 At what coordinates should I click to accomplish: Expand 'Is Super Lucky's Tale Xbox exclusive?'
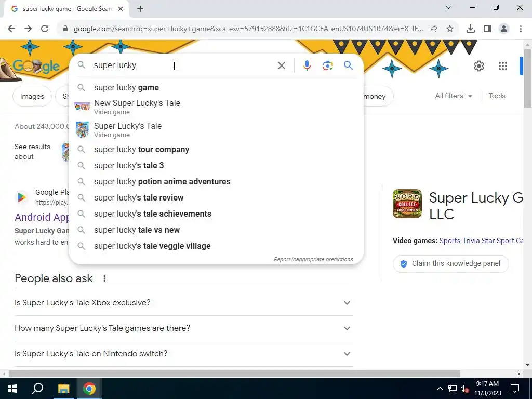183,303
